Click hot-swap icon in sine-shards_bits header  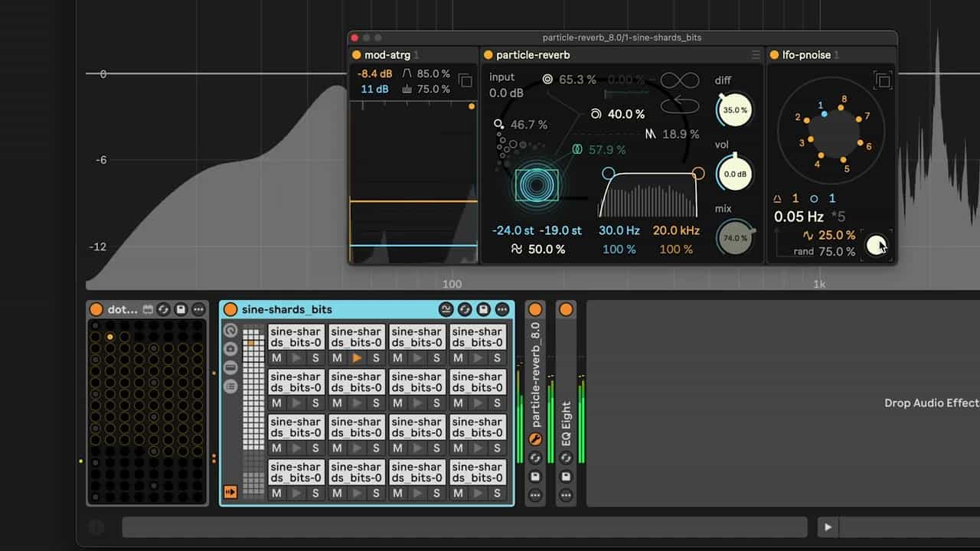coord(465,309)
